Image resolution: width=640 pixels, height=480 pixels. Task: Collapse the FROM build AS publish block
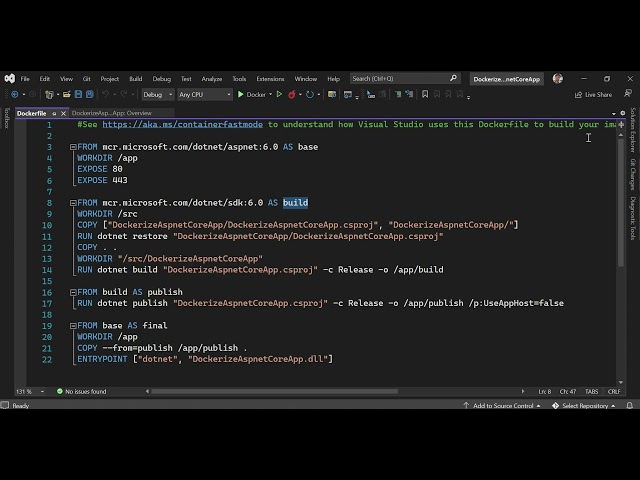pos(73,292)
